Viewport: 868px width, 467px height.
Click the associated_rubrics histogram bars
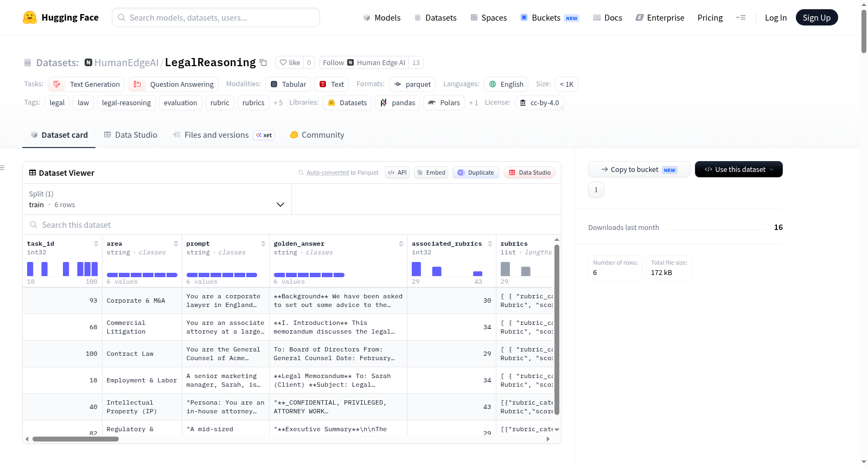(447, 269)
